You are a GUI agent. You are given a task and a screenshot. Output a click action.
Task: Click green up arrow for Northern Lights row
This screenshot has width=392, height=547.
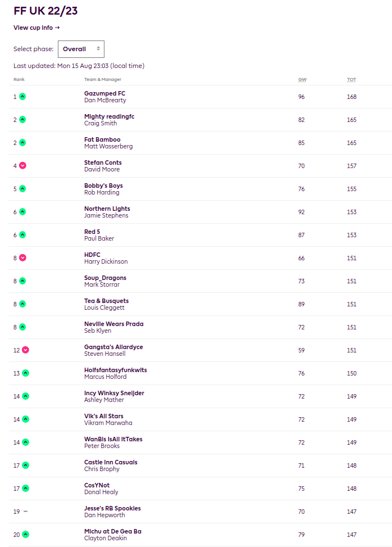click(22, 212)
